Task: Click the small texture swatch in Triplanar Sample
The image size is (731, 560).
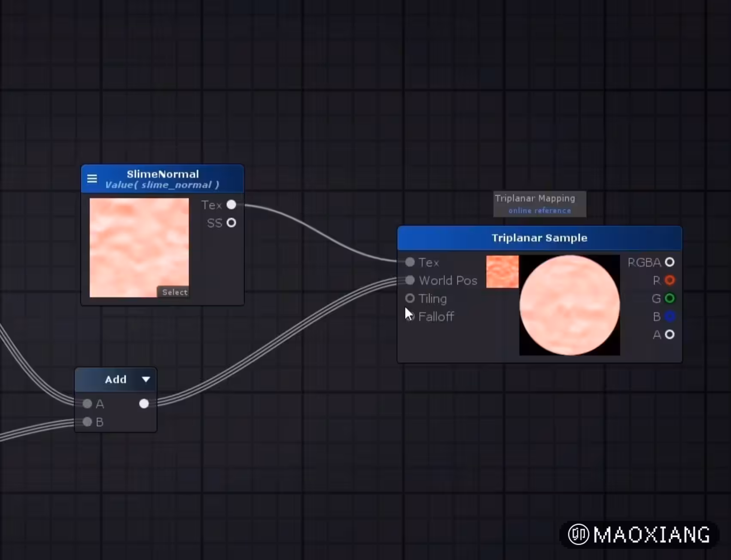Action: 502,271
